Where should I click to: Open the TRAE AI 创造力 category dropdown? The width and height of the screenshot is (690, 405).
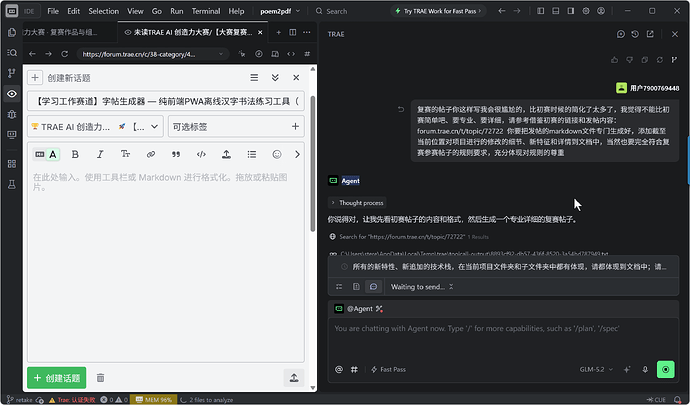[x=95, y=127]
